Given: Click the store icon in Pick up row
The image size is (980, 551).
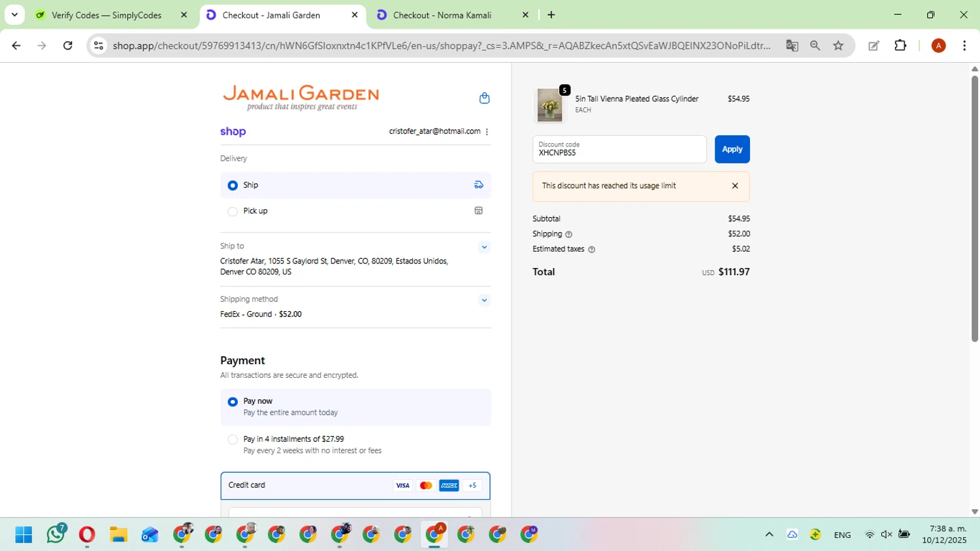Looking at the screenshot, I should [478, 210].
